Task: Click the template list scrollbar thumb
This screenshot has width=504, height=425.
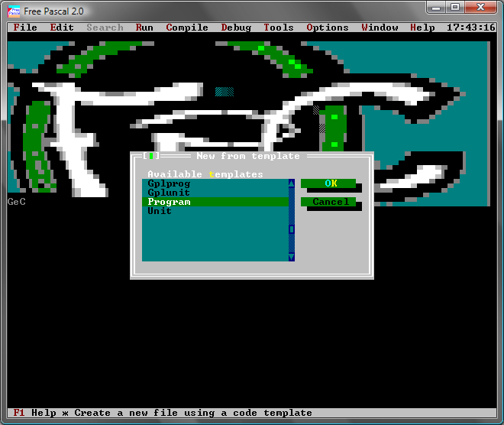Action: pos(292,229)
